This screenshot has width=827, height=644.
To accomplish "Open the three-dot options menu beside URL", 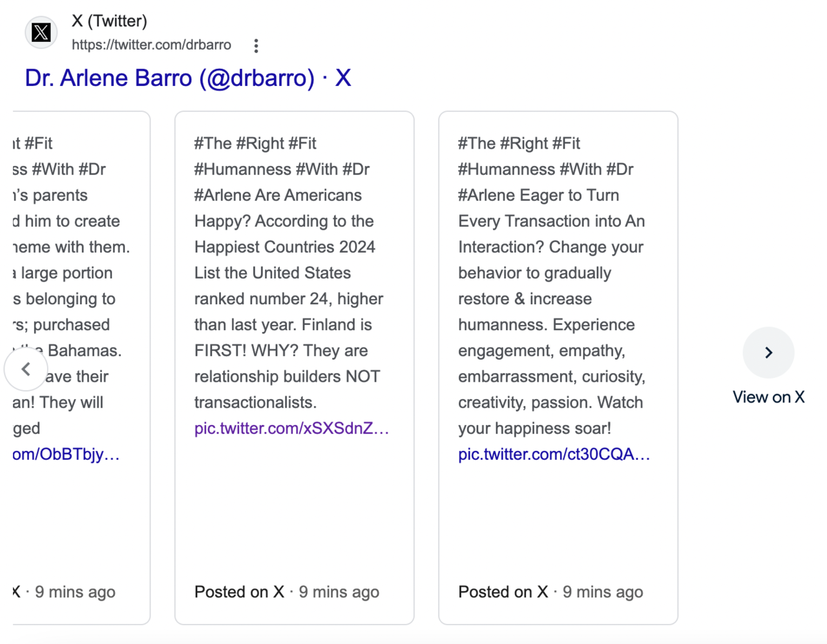I will pos(256,45).
